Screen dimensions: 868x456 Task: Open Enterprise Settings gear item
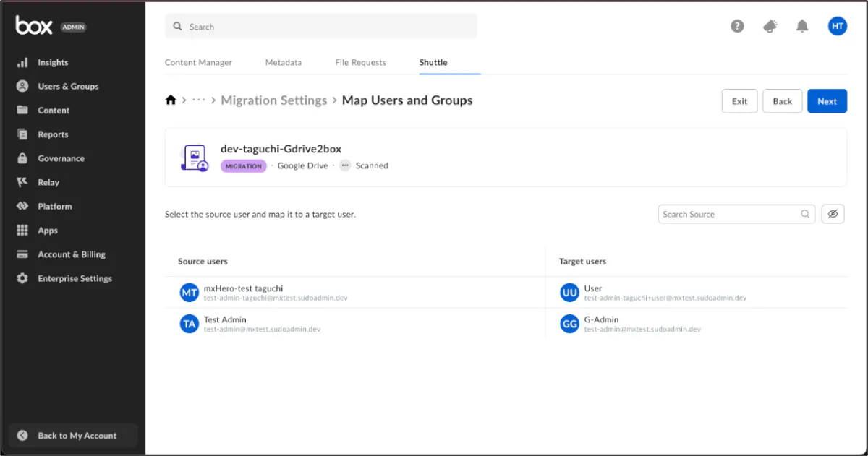point(75,278)
